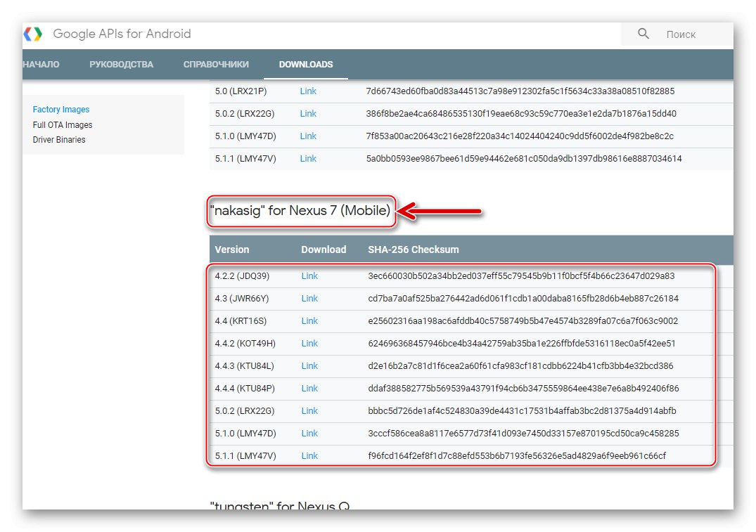Select Factory Images in the sidebar
This screenshot has width=756, height=532.
tap(60, 109)
